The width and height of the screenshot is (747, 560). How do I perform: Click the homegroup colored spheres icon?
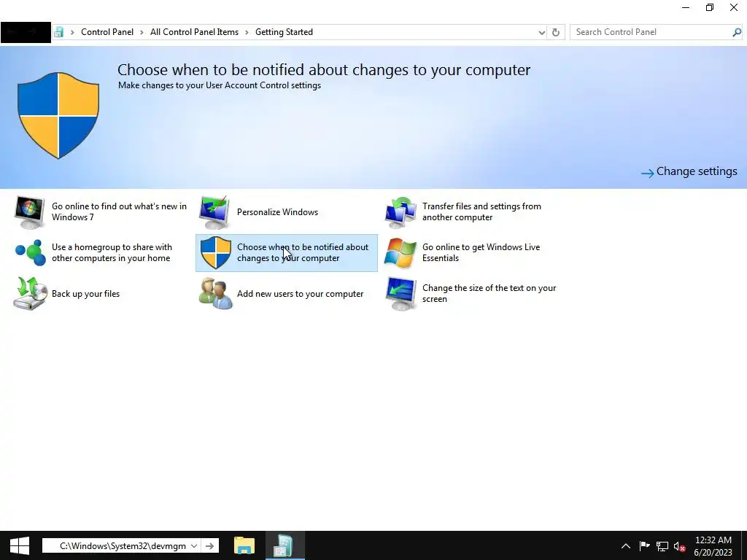(31, 253)
